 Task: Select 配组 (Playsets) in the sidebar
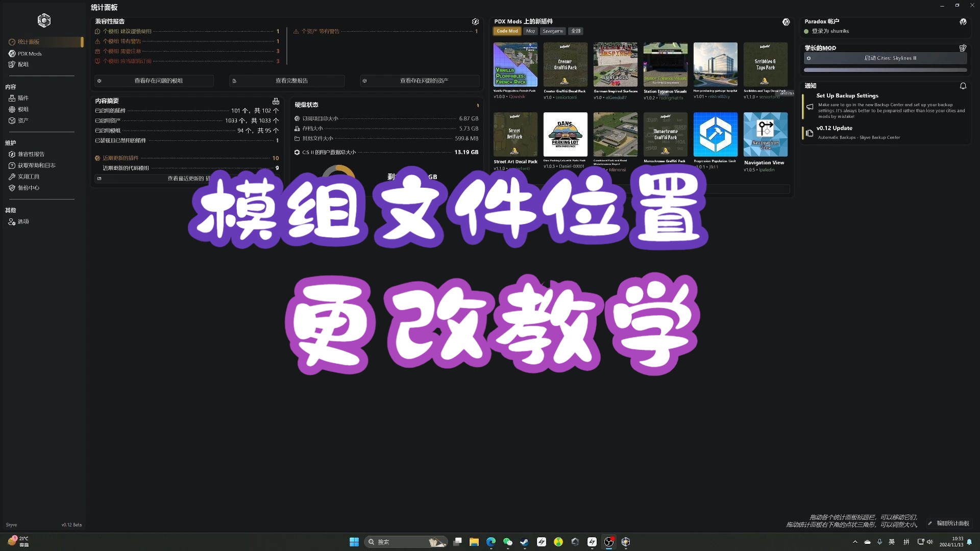coord(22,64)
